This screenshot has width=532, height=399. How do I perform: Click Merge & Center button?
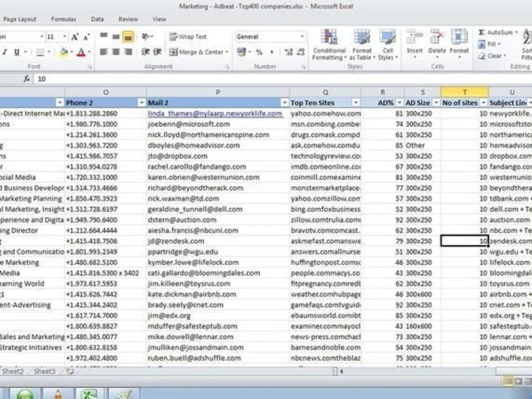coord(196,52)
